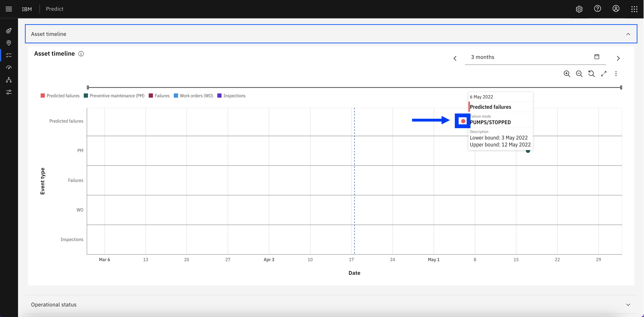
Task: Open the hierarchy tree sidebar icon
Action: pyautogui.click(x=9, y=80)
